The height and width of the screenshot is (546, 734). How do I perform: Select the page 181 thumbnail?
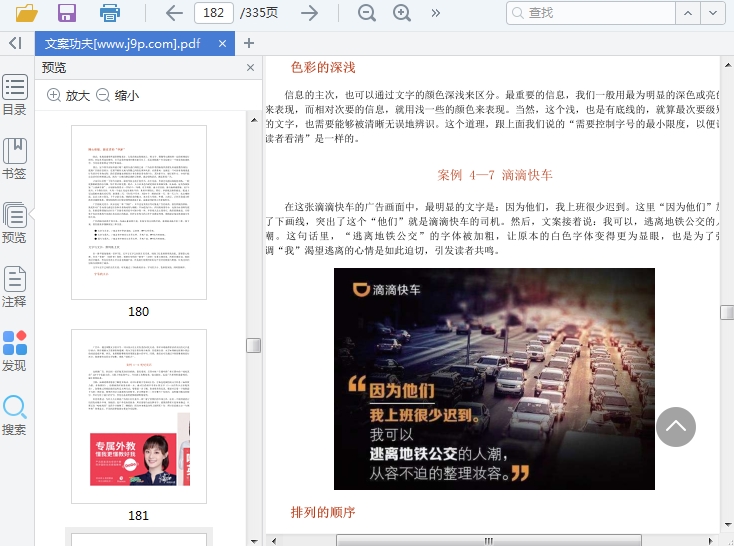(139, 416)
